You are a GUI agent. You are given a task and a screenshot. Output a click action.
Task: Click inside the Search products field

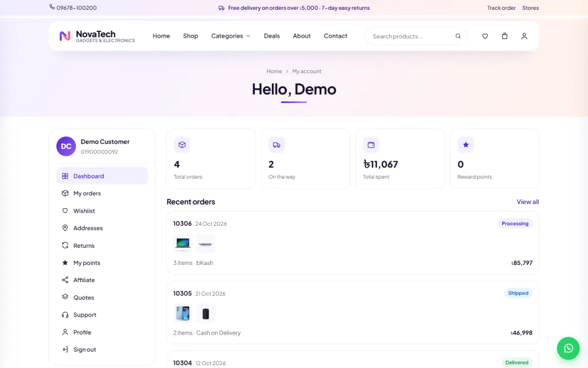click(412, 36)
